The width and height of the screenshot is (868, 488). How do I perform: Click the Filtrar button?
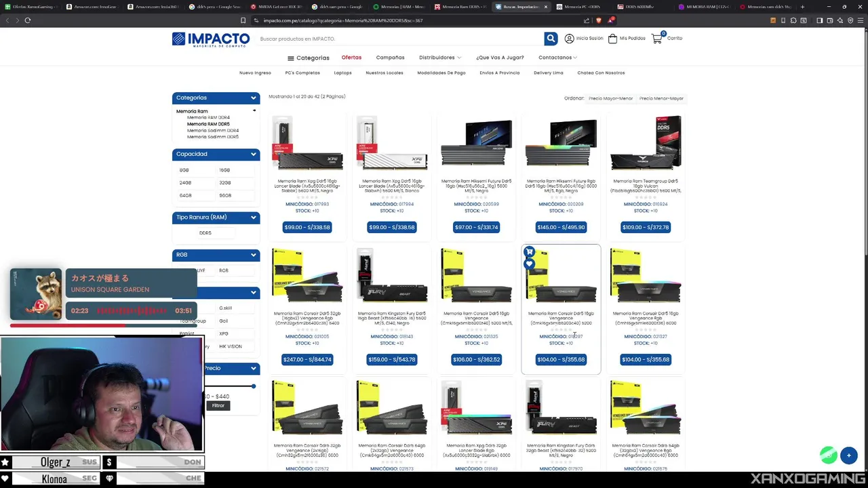coord(218,405)
